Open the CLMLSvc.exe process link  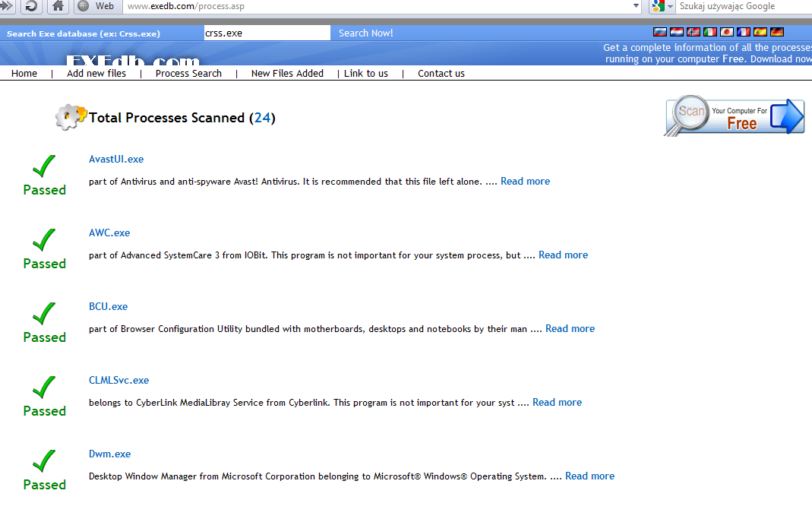coord(118,380)
